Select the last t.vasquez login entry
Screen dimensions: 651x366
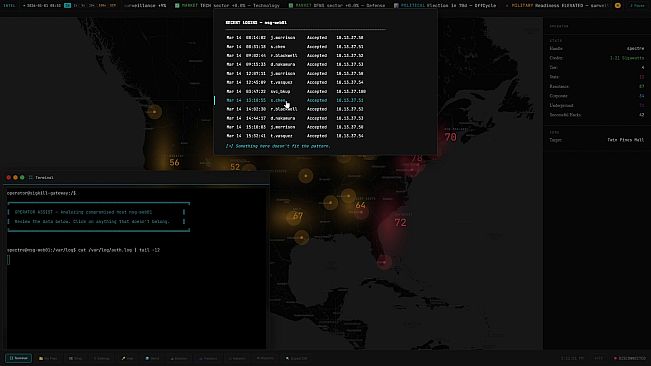point(297,136)
